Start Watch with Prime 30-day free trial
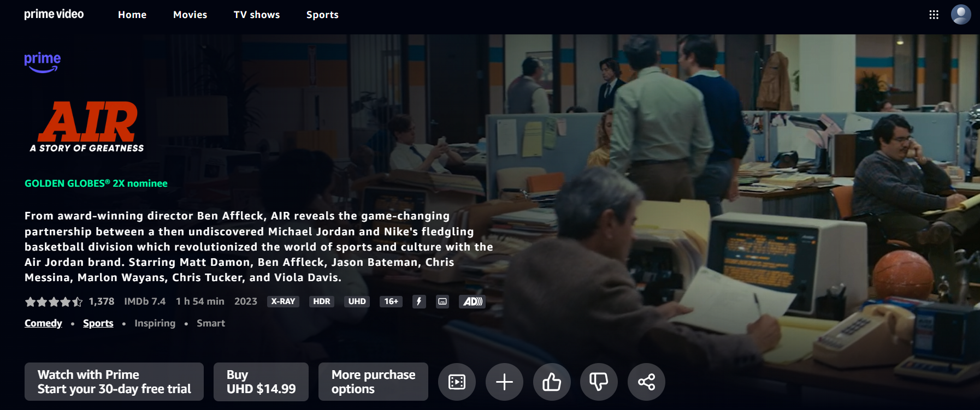 point(114,382)
